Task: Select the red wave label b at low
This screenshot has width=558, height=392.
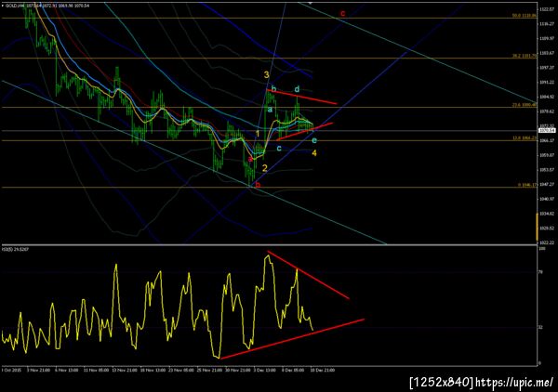Action: [258, 185]
